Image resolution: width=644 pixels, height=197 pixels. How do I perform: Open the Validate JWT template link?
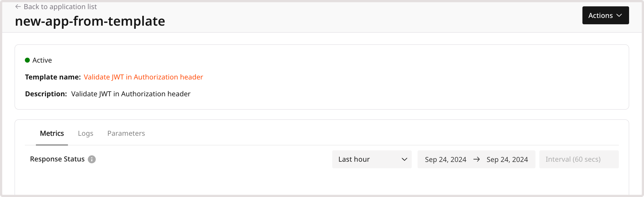[x=143, y=77]
